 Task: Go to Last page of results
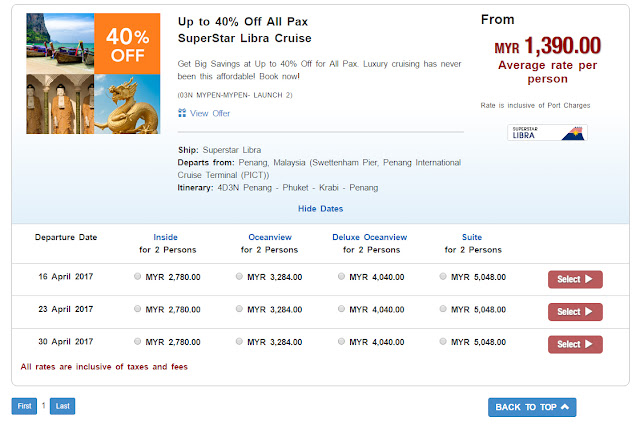click(63, 406)
